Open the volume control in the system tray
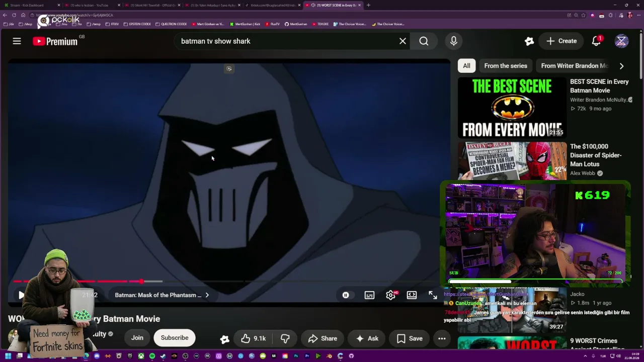644x362 pixels. tap(618, 356)
